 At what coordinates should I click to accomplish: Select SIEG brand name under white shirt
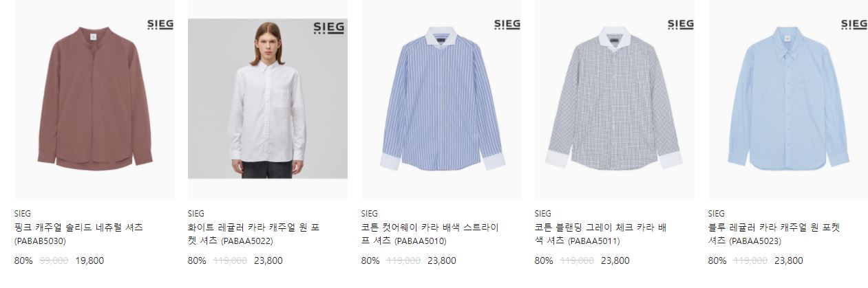click(x=196, y=213)
